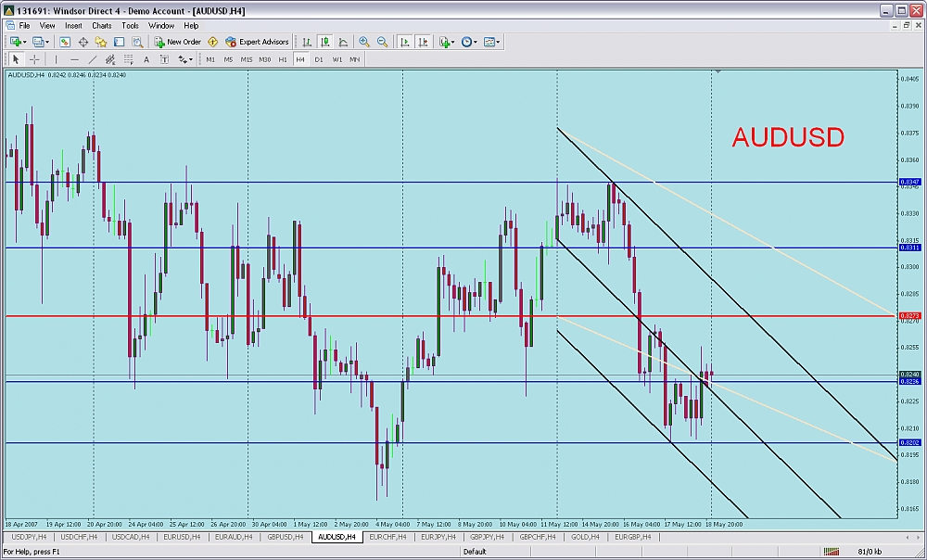Toggle the Auto Scroll chart button
This screenshot has height=560, width=927.
405,42
